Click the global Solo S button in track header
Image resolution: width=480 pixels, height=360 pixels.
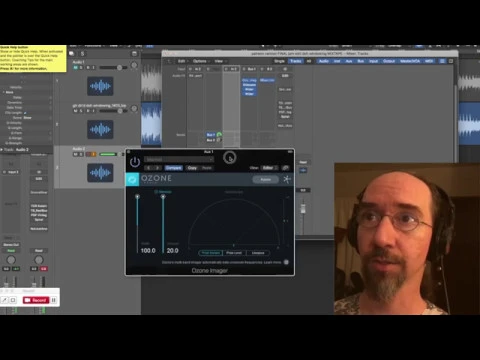[x=82, y=54]
